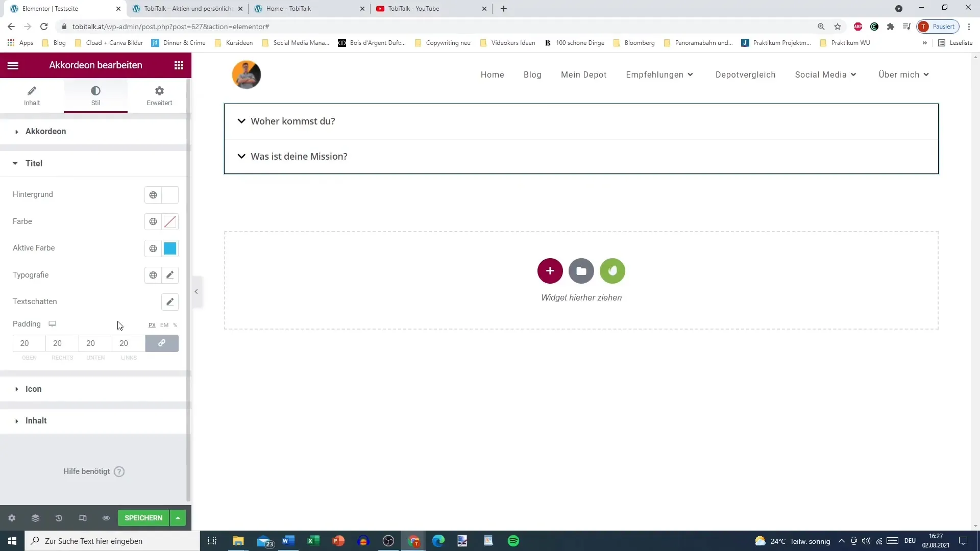This screenshot has width=980, height=551.
Task: Expand the Akkordeon section
Action: pos(45,132)
